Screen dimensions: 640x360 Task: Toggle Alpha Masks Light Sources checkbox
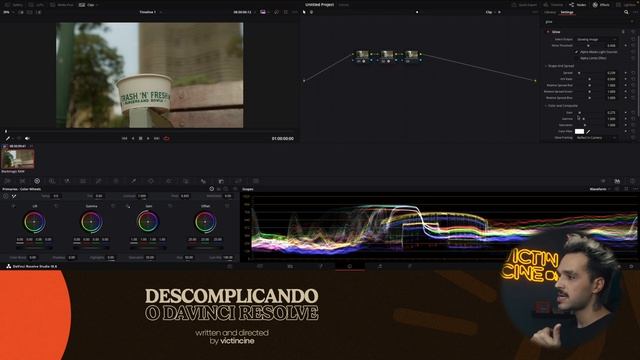577,52
